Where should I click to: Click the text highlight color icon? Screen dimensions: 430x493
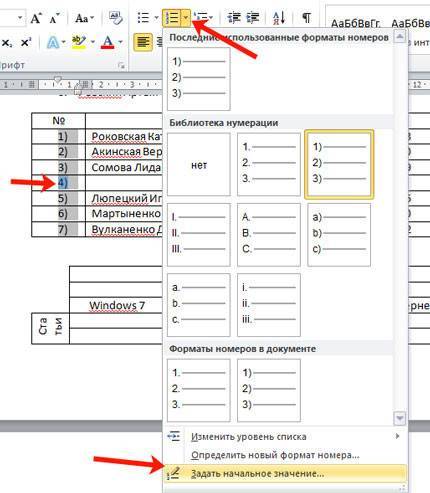[x=79, y=42]
